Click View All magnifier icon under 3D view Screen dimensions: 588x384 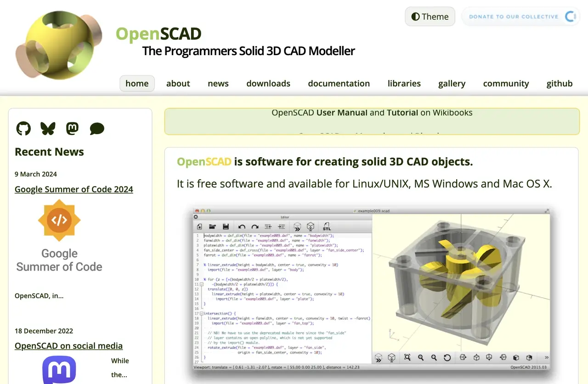point(407,357)
